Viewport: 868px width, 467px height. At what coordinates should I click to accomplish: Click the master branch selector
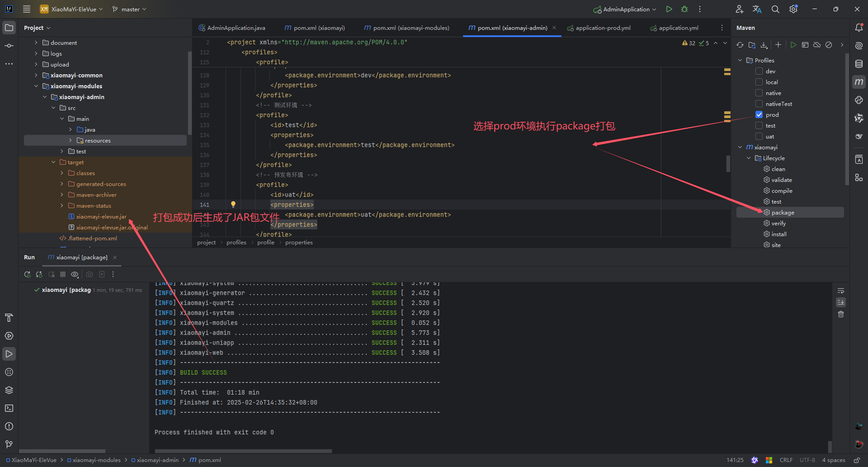click(x=130, y=9)
